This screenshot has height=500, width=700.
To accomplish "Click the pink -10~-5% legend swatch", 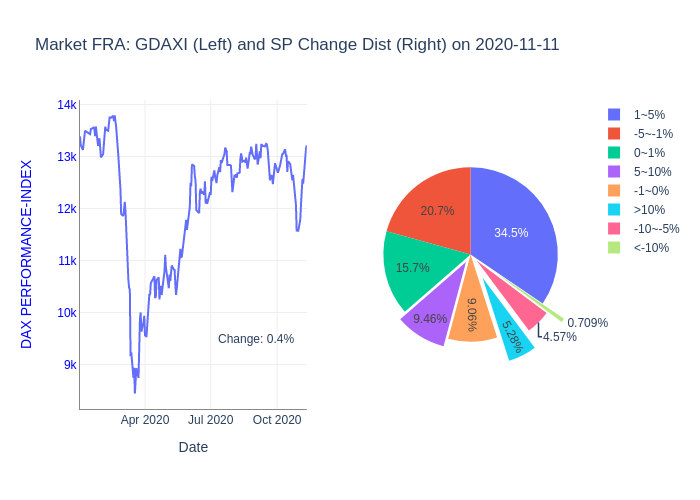I will pos(614,229).
